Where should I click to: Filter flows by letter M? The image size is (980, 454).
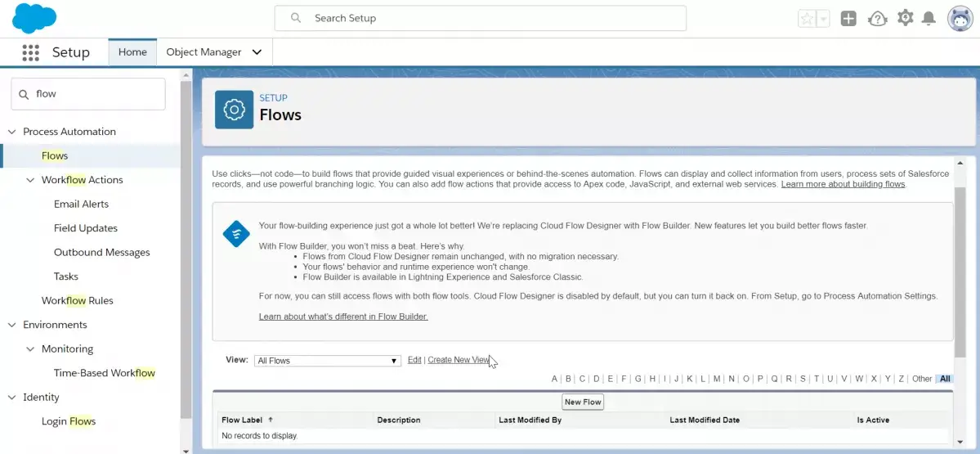tap(717, 379)
